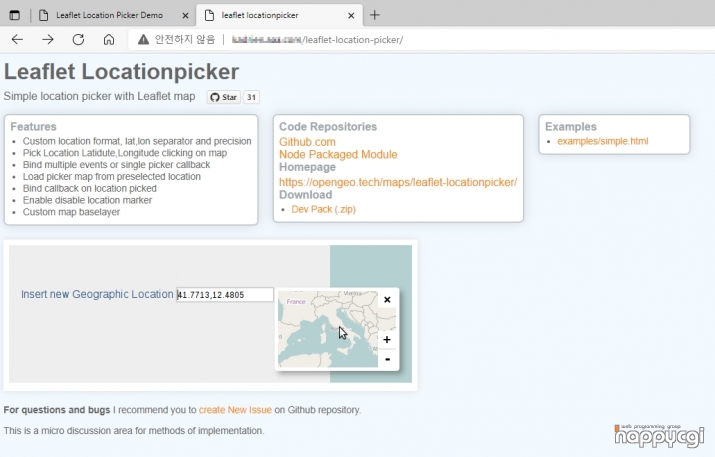The width and height of the screenshot is (715, 457).
Task: Open examples/simple.html link
Action: 602,141
